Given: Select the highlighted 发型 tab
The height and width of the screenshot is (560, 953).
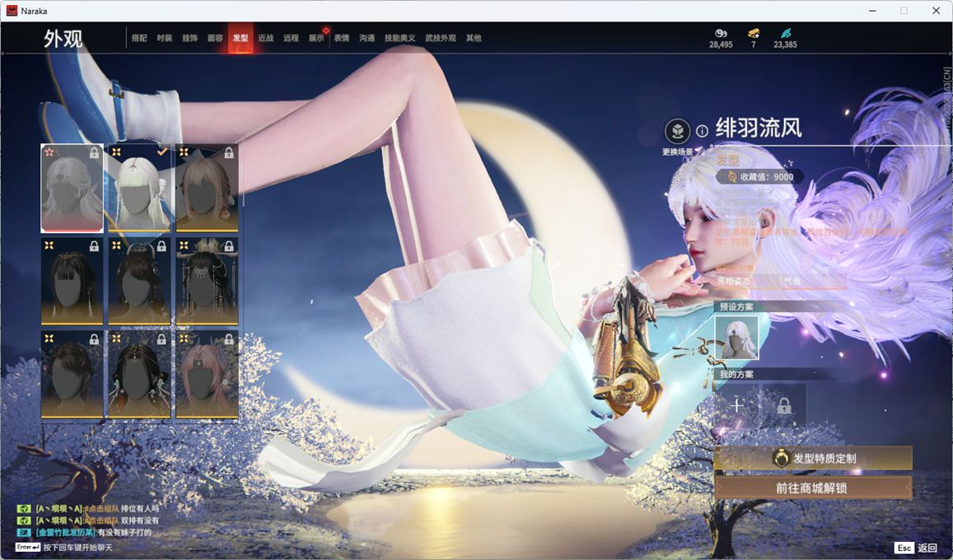Looking at the screenshot, I should [x=241, y=38].
